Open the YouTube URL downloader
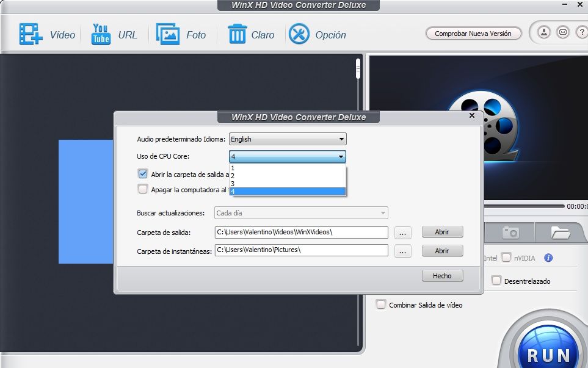Viewport: 588px width, 368px height. click(x=101, y=34)
